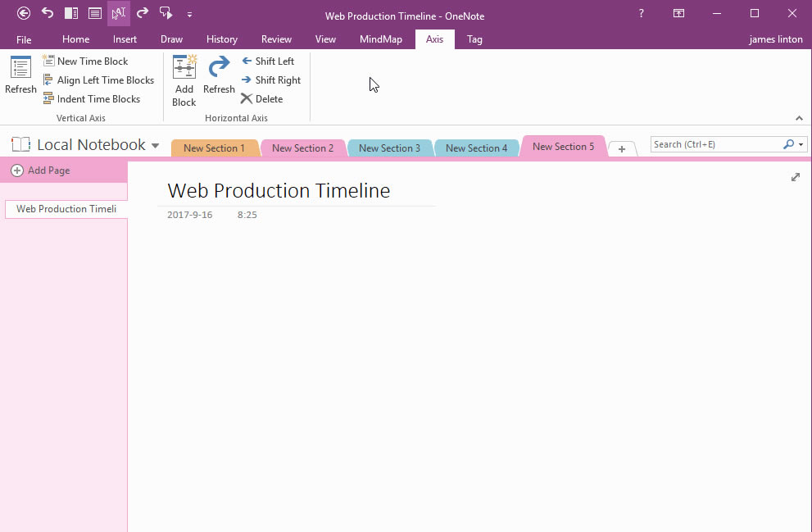
Task: Expand the Customize Quick Access Toolbar menu
Action: (x=189, y=14)
